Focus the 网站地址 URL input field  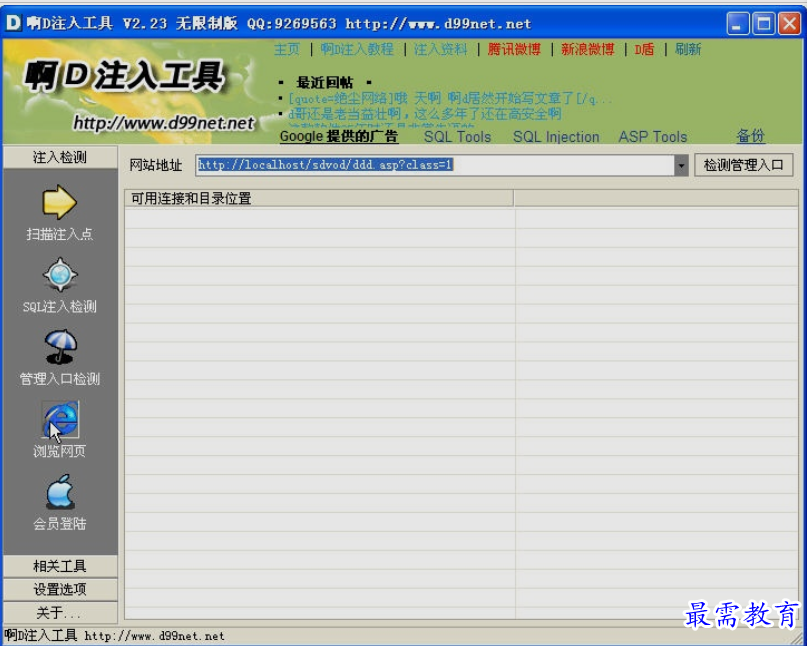pyautogui.click(x=435, y=165)
